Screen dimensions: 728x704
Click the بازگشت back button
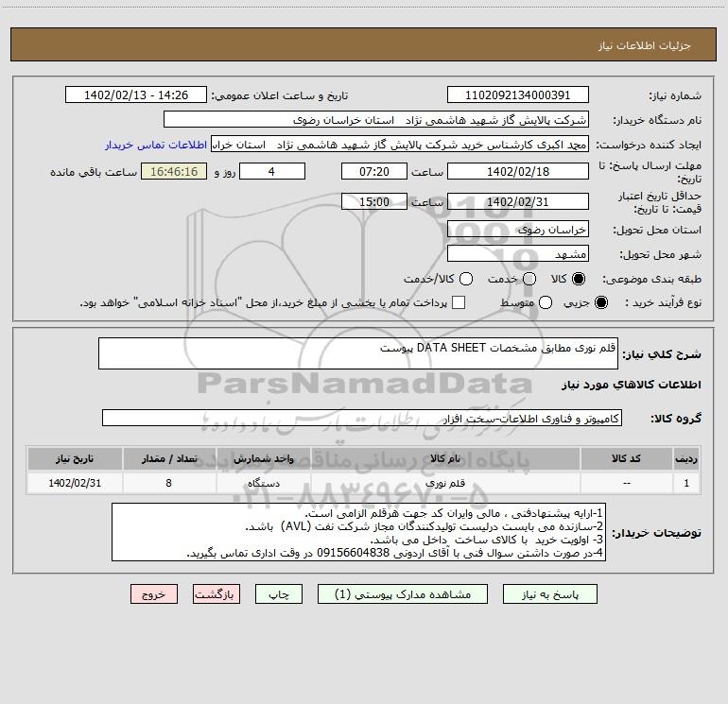tap(217, 594)
